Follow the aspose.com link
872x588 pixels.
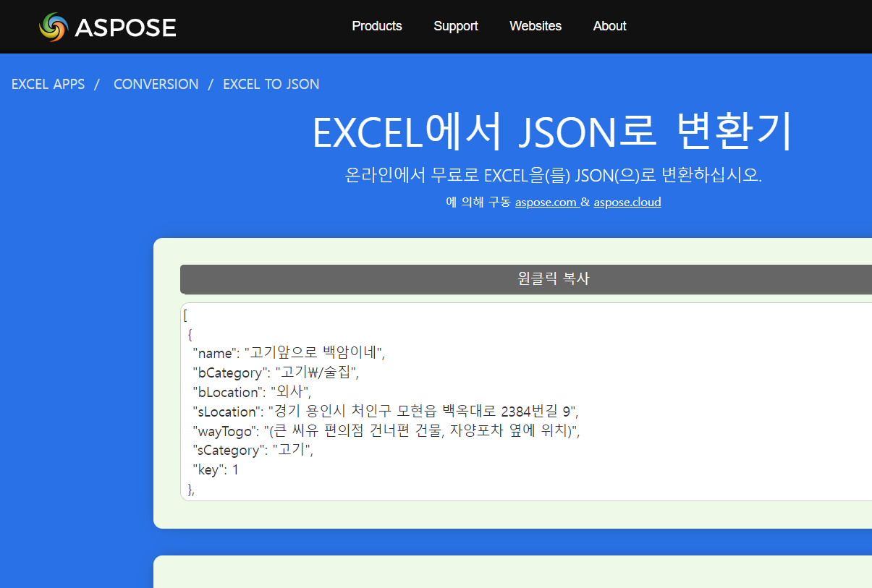pos(546,203)
